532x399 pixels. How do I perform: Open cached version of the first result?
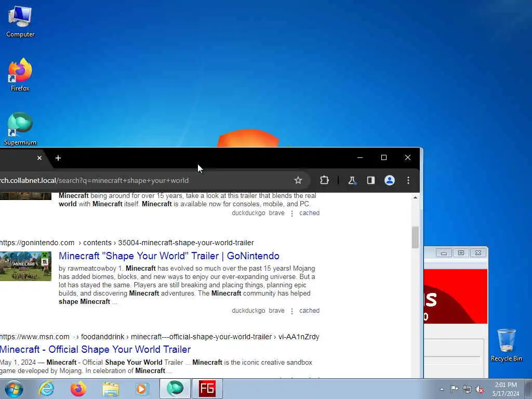[x=310, y=213]
